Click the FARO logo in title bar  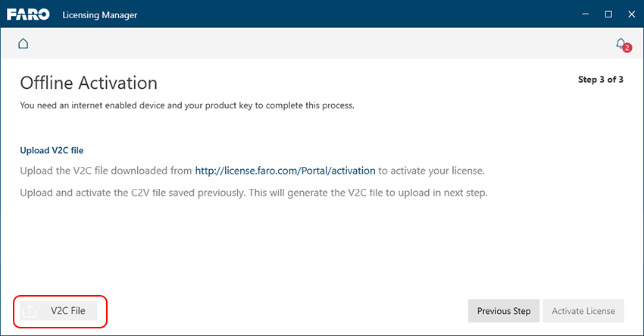tap(29, 14)
